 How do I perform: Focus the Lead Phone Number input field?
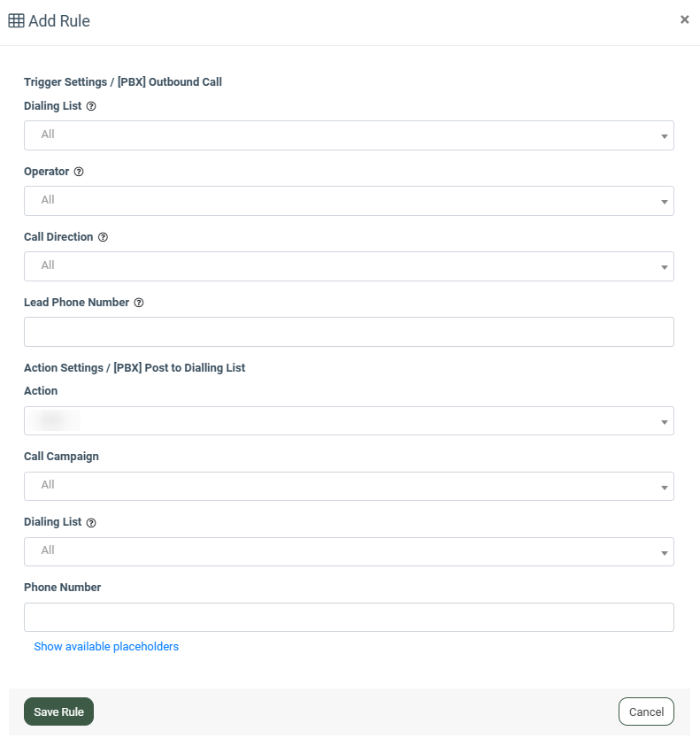[x=349, y=332]
